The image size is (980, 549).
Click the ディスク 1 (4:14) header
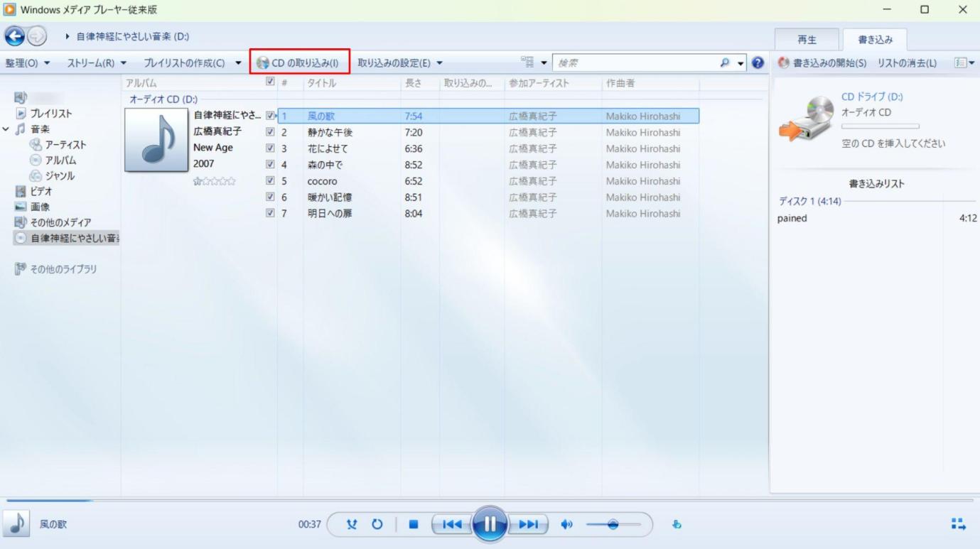pos(810,202)
